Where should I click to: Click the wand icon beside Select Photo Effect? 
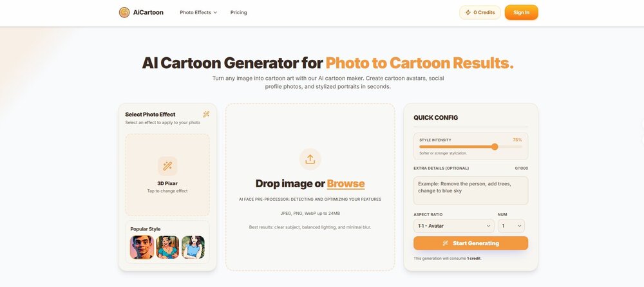pos(206,115)
